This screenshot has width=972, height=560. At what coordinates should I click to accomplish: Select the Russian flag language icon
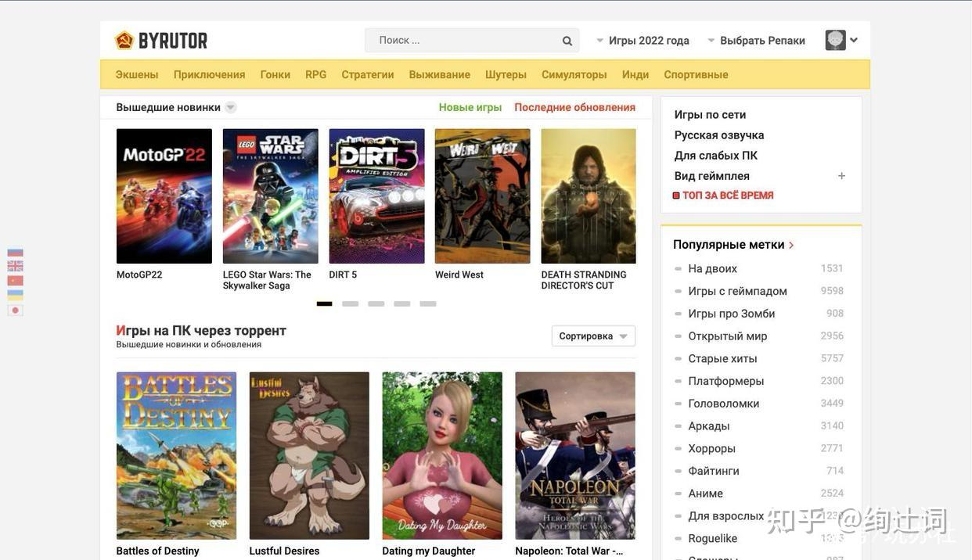pos(15,253)
